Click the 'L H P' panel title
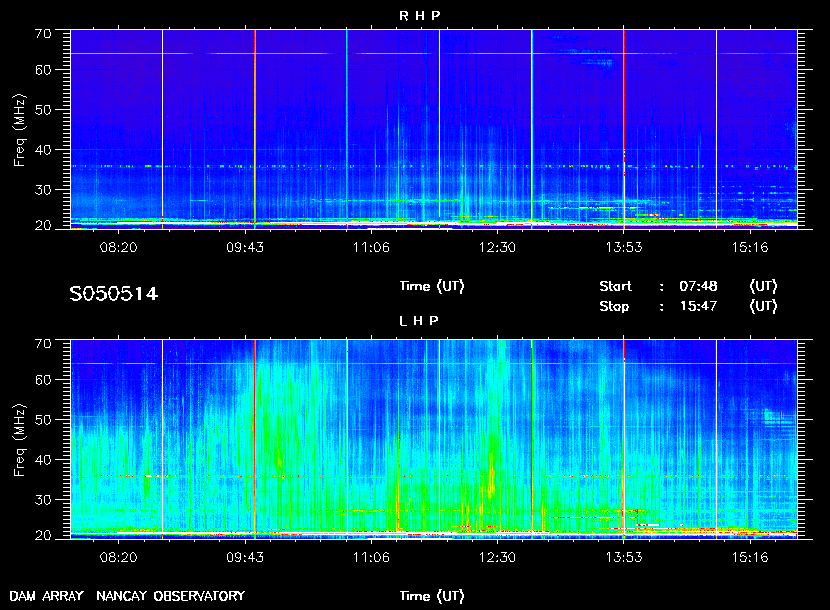The height and width of the screenshot is (610, 830). (419, 321)
